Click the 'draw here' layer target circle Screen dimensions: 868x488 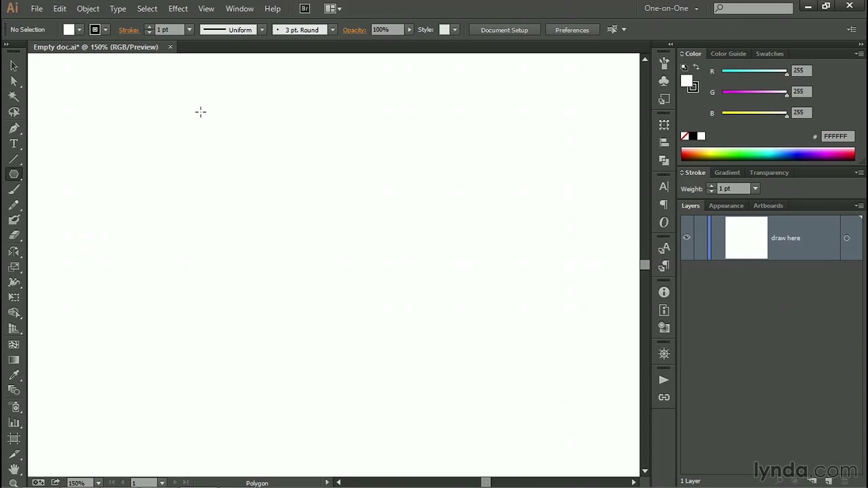coord(846,238)
